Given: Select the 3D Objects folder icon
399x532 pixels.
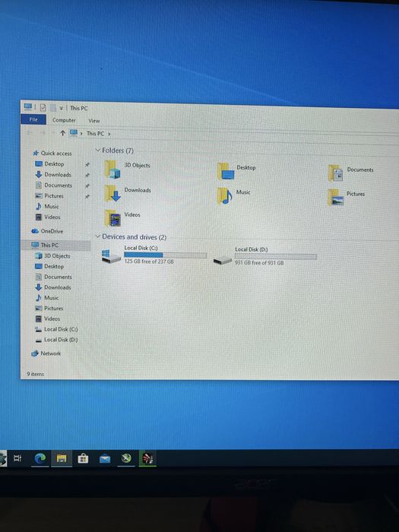Looking at the screenshot, I should coord(112,169).
